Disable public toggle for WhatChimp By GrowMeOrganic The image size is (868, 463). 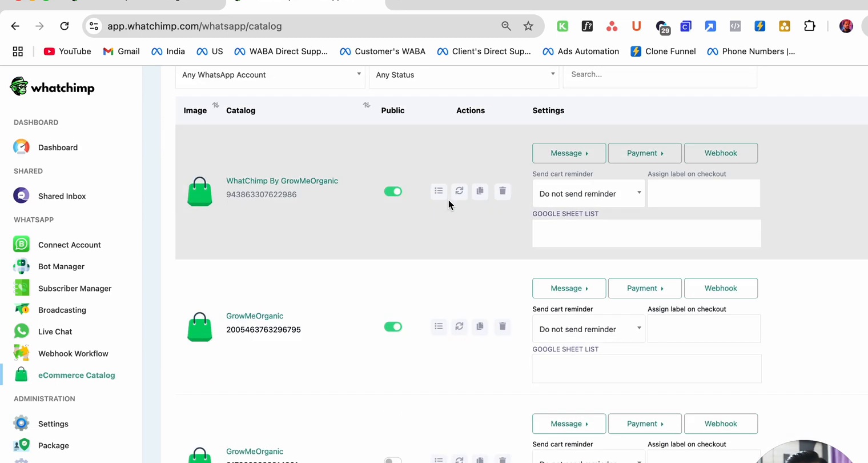(393, 191)
